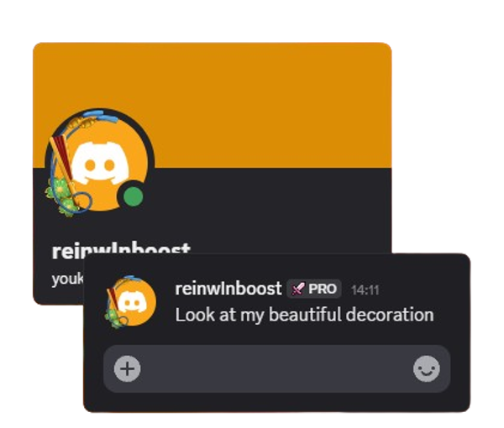Focus the empty message input field
This screenshot has width=504, height=428.
tap(276, 368)
